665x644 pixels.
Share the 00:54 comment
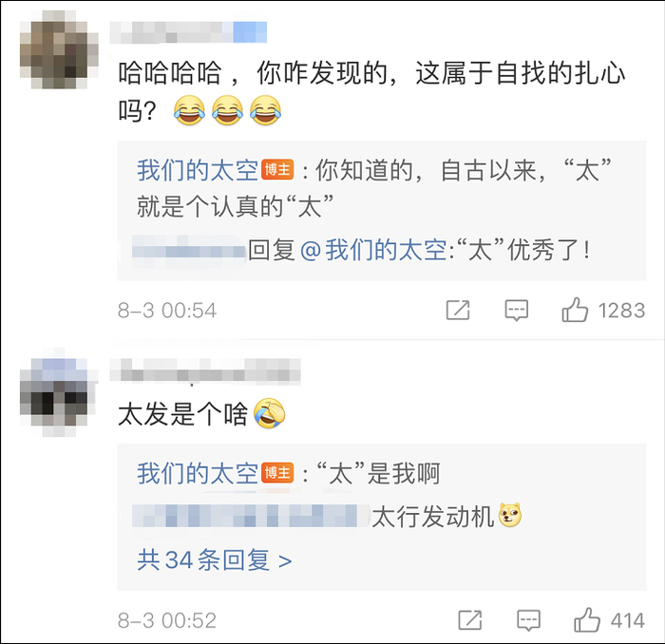[458, 310]
